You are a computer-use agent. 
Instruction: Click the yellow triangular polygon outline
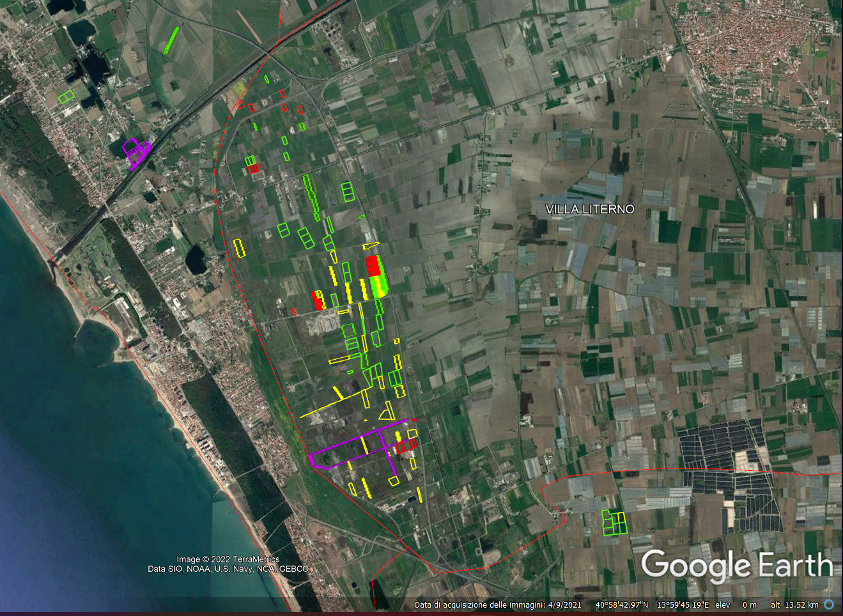(387, 411)
